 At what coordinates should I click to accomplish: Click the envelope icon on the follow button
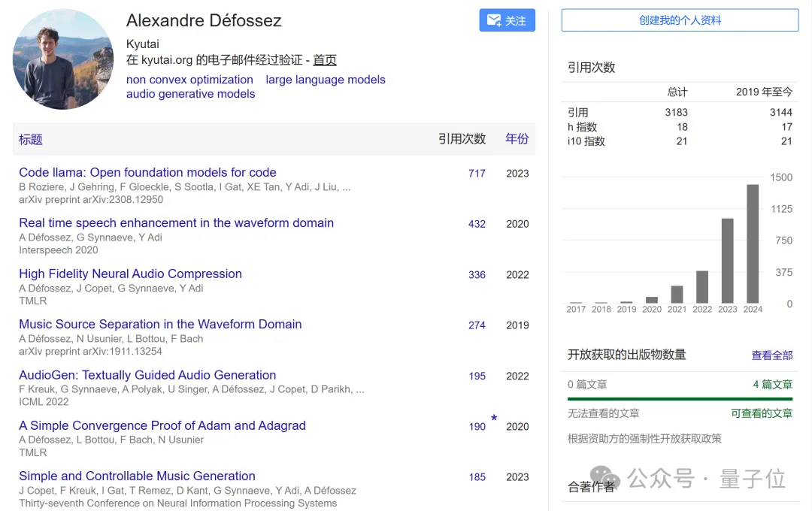tap(493, 20)
